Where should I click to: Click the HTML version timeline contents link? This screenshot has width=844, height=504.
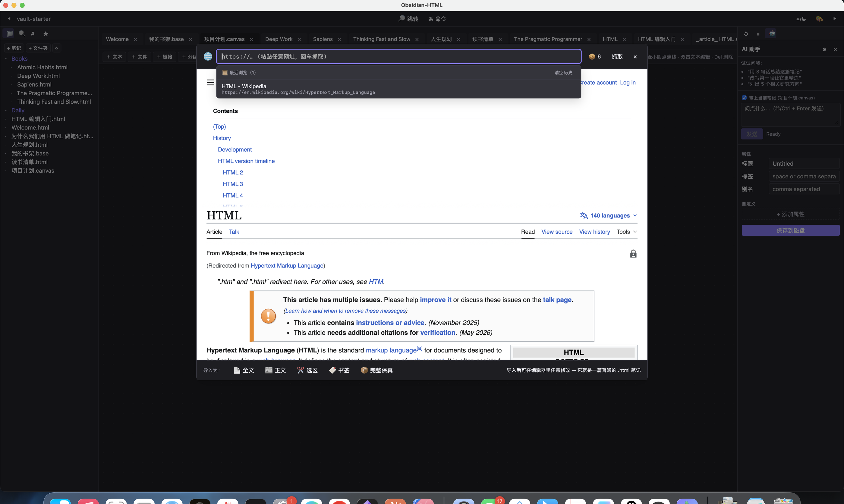click(246, 161)
